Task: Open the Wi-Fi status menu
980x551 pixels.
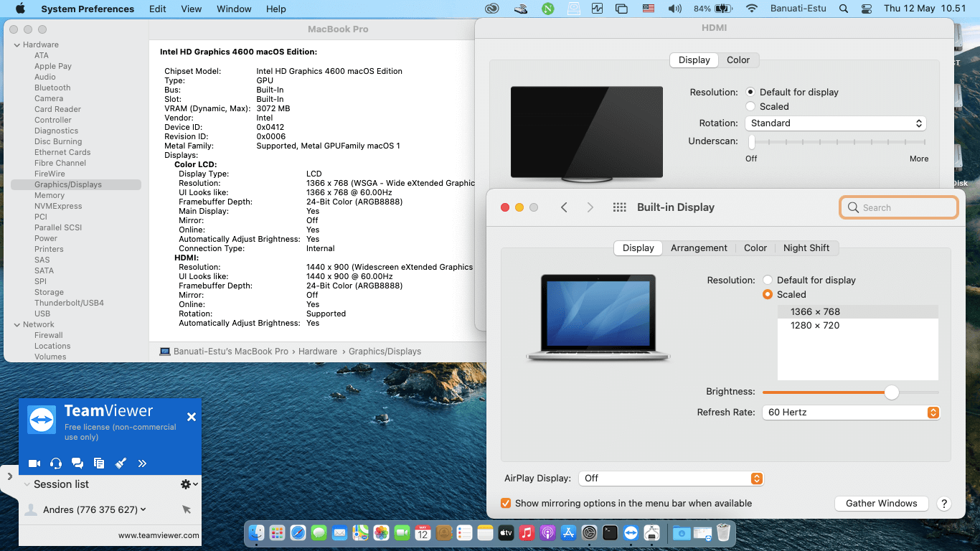Action: 751,9
